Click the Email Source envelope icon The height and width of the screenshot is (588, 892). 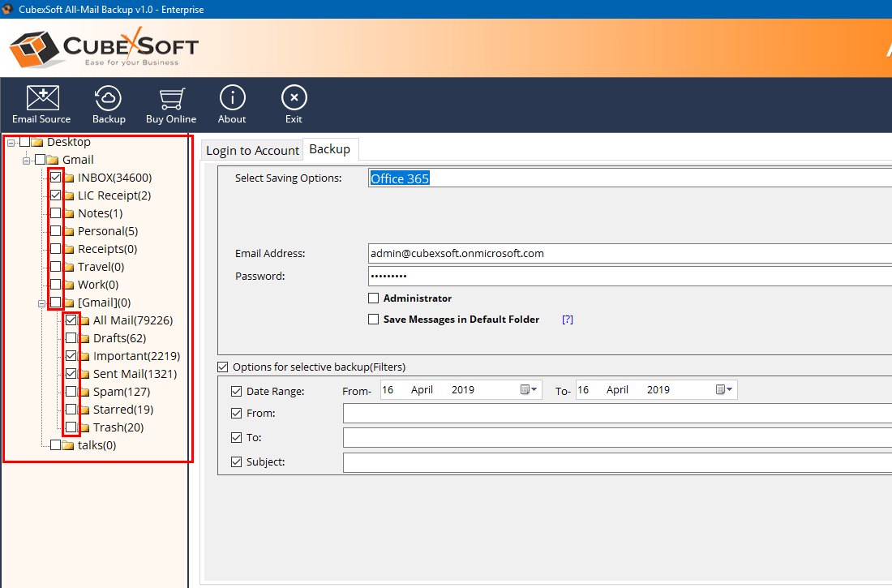41,98
